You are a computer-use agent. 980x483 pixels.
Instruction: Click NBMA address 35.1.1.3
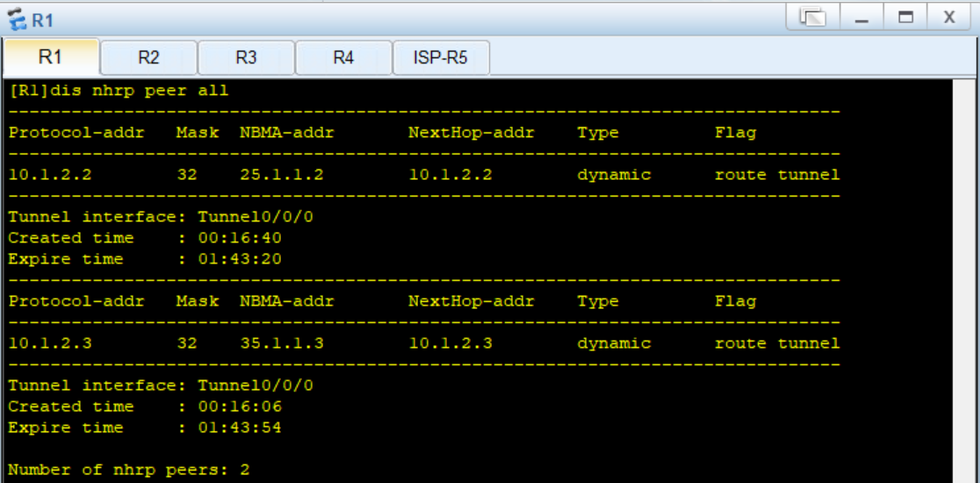pos(281,343)
